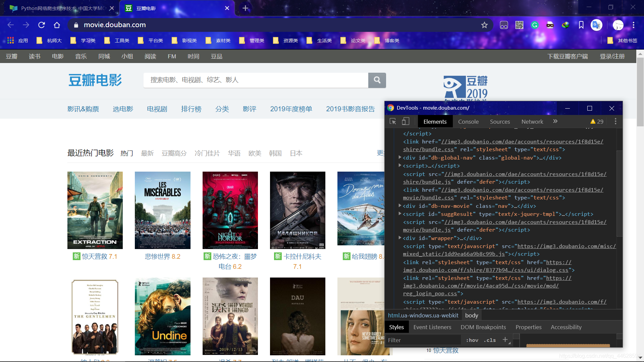Open the 影视类 bookmark folder
The image size is (644, 362).
pyautogui.click(x=184, y=41)
